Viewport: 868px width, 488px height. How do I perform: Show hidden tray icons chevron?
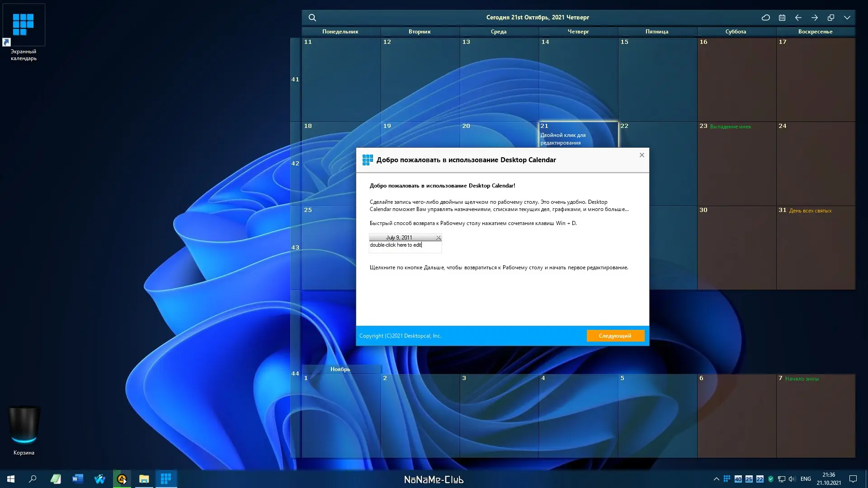coord(716,479)
